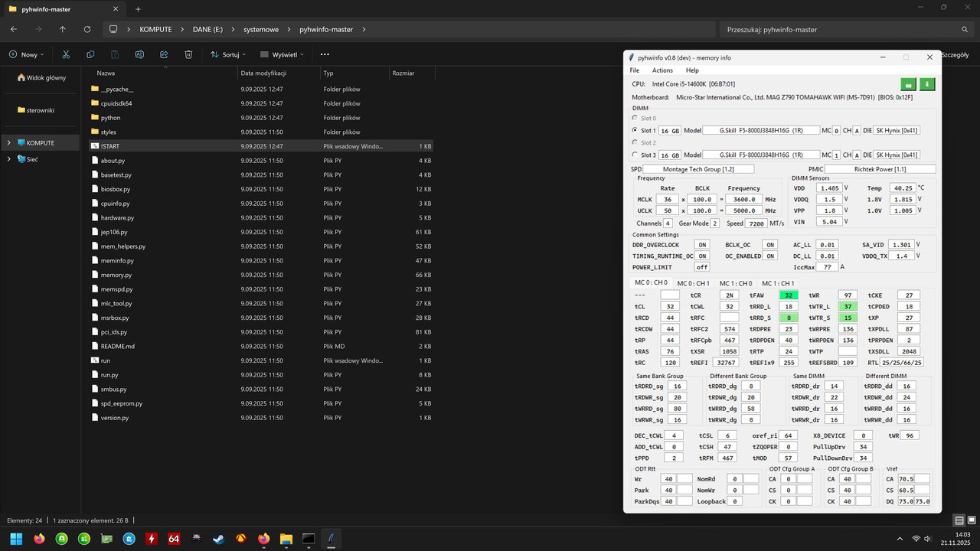Close the pyhwinfo-master Explorer tab
The image size is (980, 551).
point(116,9)
